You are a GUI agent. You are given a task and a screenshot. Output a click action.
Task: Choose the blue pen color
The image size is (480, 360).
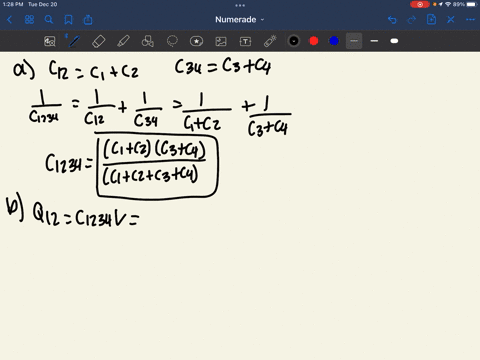pos(334,41)
